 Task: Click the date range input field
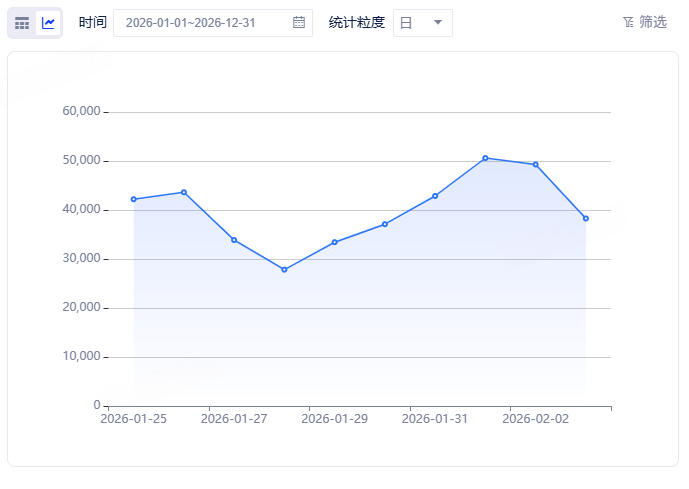[x=213, y=23]
